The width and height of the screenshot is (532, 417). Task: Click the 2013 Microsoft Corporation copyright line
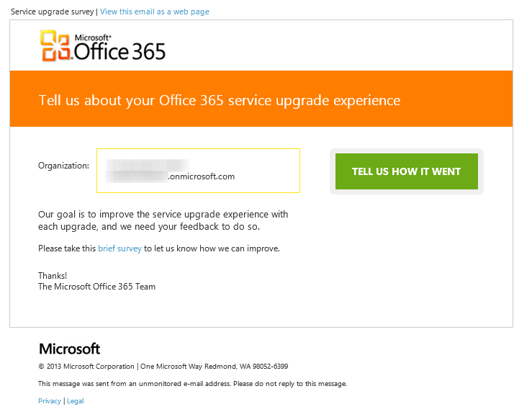[163, 366]
